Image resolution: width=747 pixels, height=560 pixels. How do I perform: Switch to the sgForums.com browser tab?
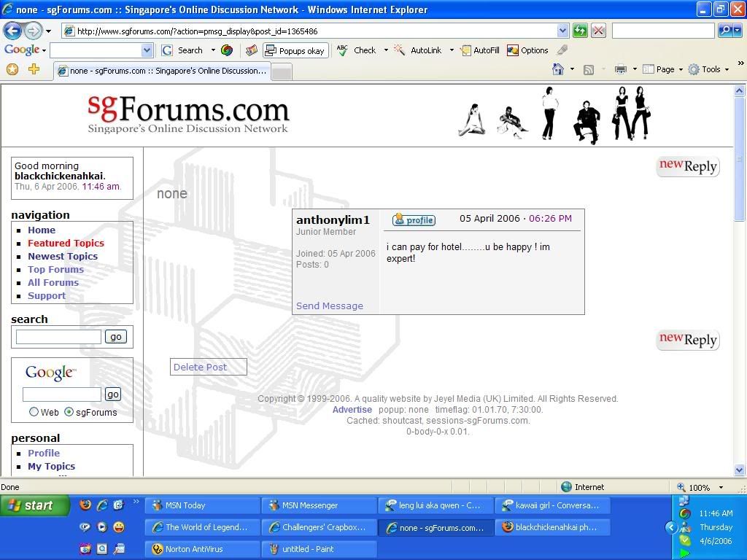[162, 71]
